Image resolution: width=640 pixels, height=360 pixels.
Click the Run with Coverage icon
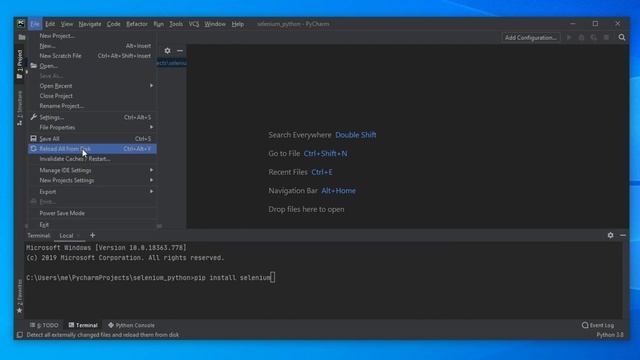point(593,37)
